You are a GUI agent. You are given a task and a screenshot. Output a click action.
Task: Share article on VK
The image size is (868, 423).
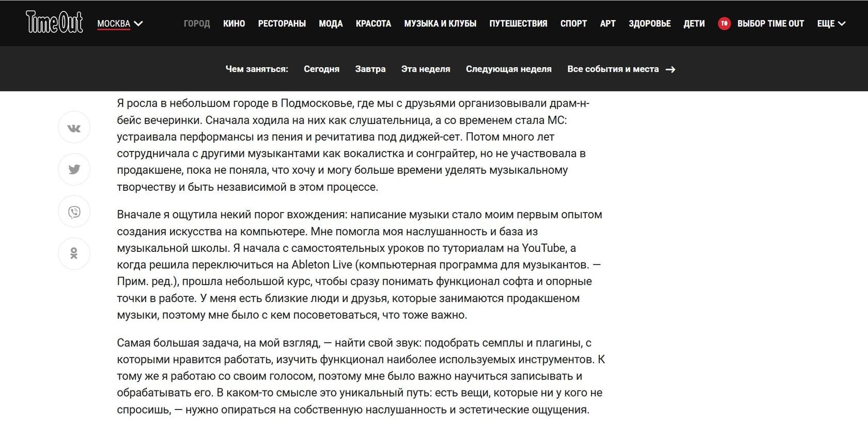pyautogui.click(x=74, y=127)
